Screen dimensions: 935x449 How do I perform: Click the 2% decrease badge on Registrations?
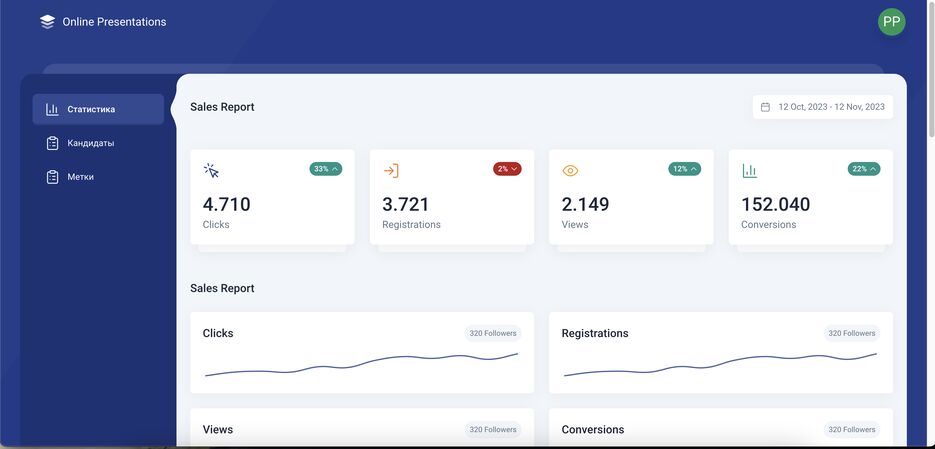point(507,169)
